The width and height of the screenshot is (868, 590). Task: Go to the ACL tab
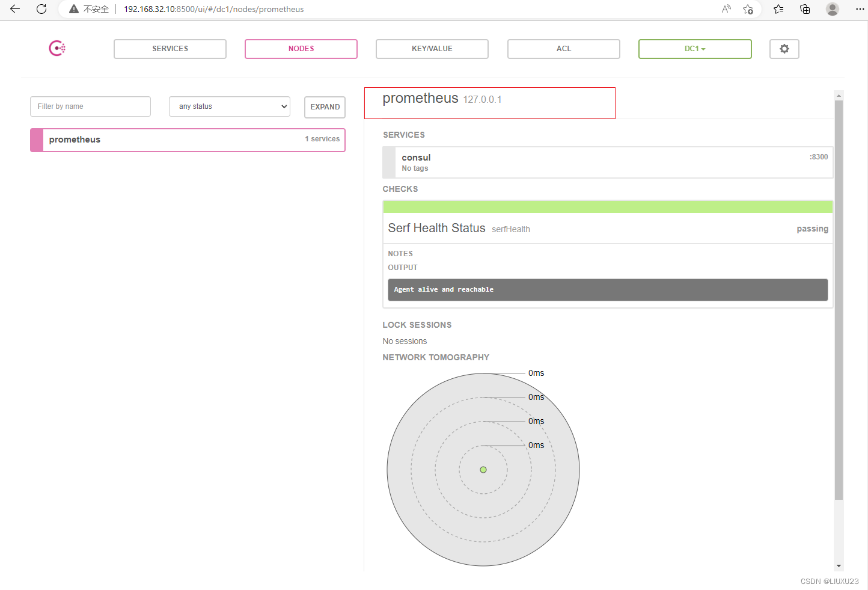[564, 49]
